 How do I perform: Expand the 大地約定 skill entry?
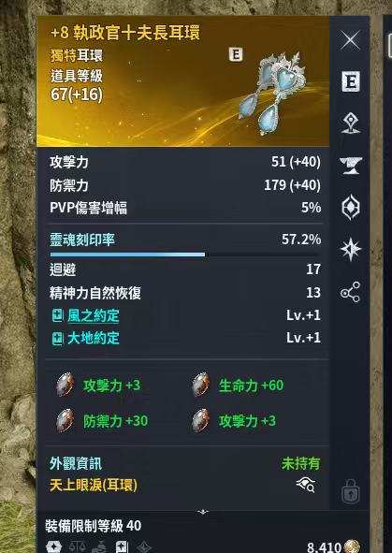coord(57,339)
